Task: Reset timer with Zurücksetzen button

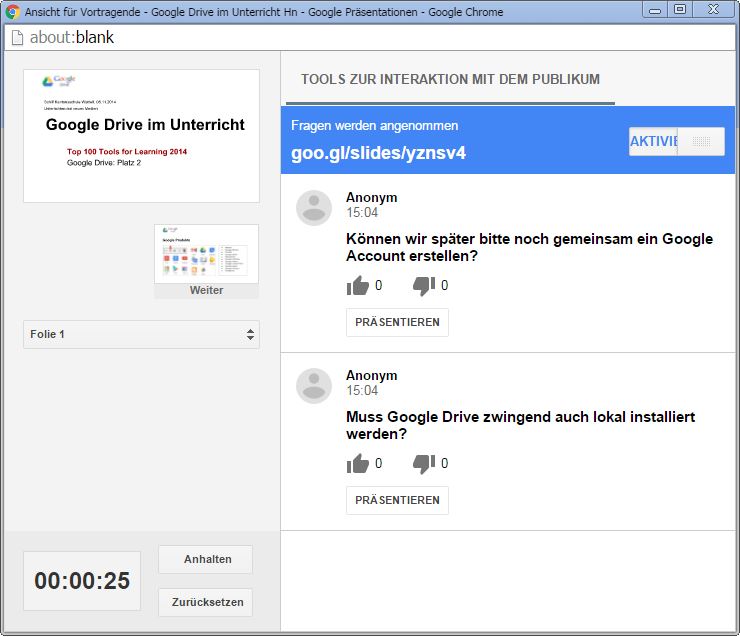Action: click(205, 602)
